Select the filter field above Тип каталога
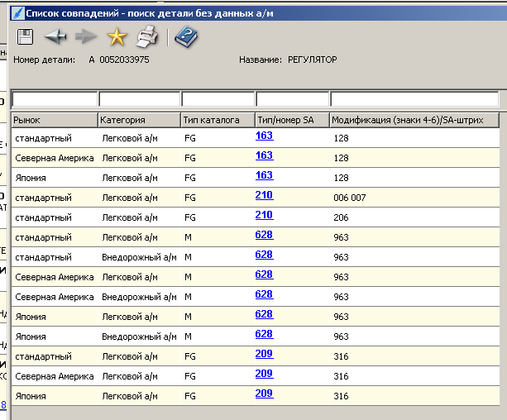Screen dimensions: 507x420 coord(218,99)
